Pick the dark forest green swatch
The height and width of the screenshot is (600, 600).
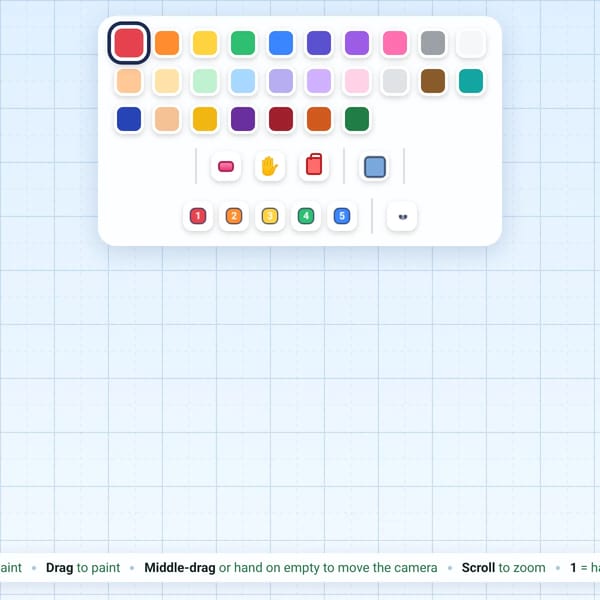[357, 119]
